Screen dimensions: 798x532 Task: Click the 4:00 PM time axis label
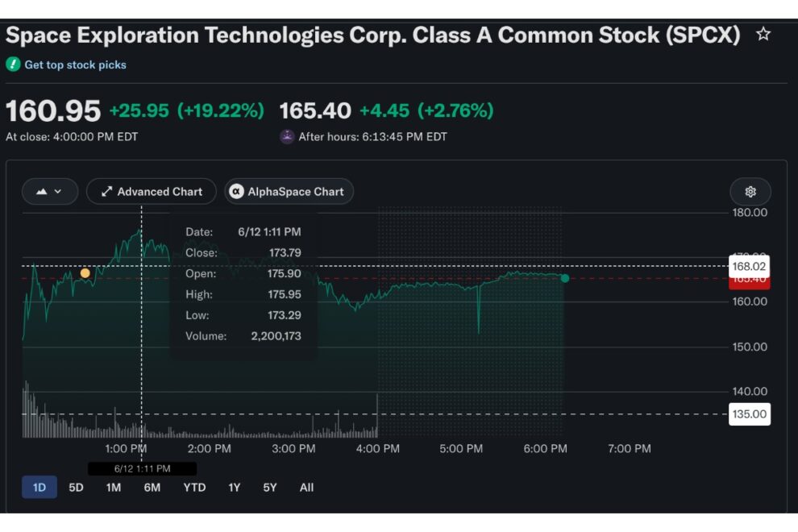[377, 448]
